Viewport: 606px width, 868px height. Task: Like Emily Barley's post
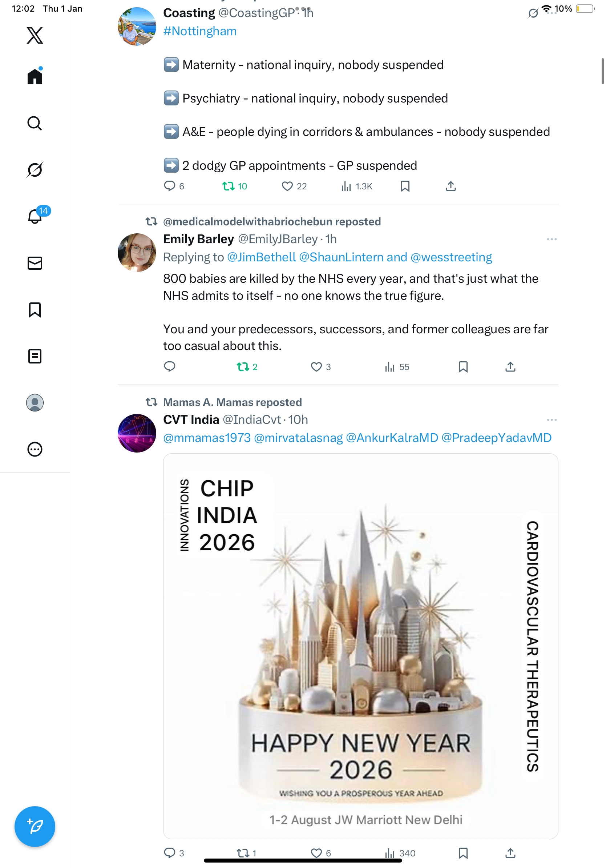[x=316, y=367]
